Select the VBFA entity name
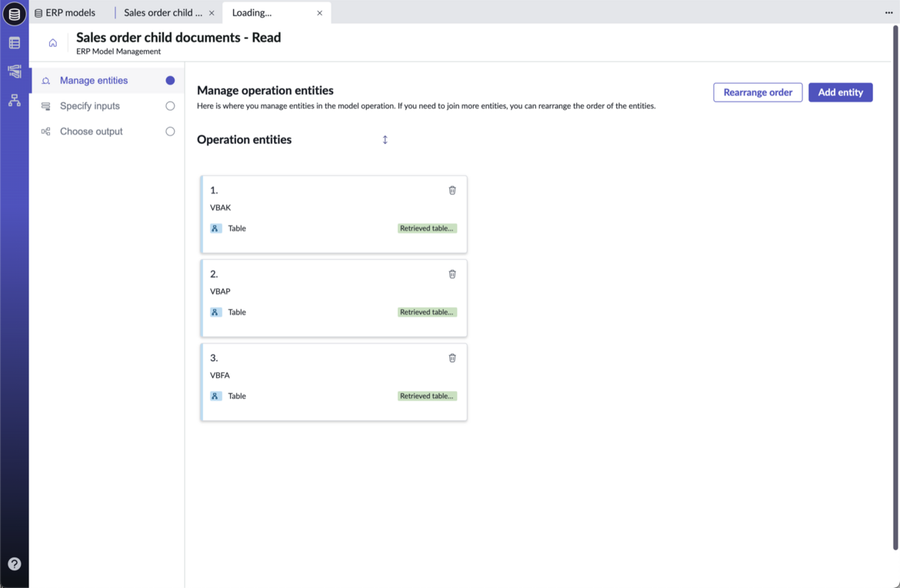 click(x=220, y=375)
